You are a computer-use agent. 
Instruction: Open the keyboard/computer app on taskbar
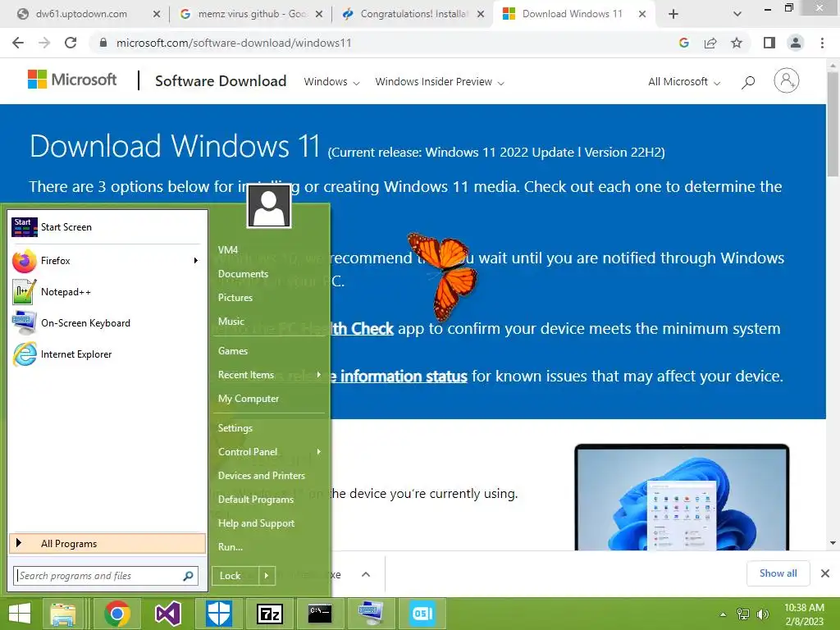click(371, 614)
